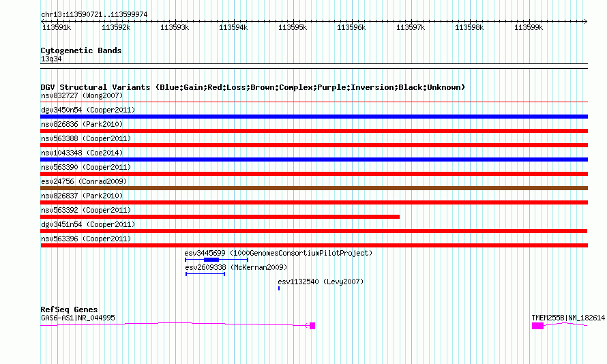Viewport: 607px width, 364px height.
Task: Click the 113595k ruler tick label
Action: click(x=293, y=27)
